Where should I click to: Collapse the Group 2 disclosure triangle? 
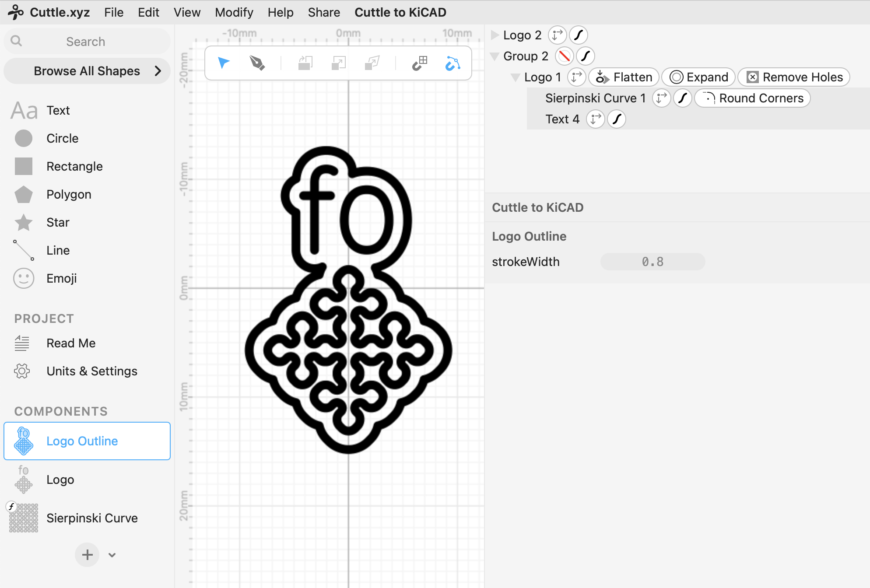click(495, 56)
